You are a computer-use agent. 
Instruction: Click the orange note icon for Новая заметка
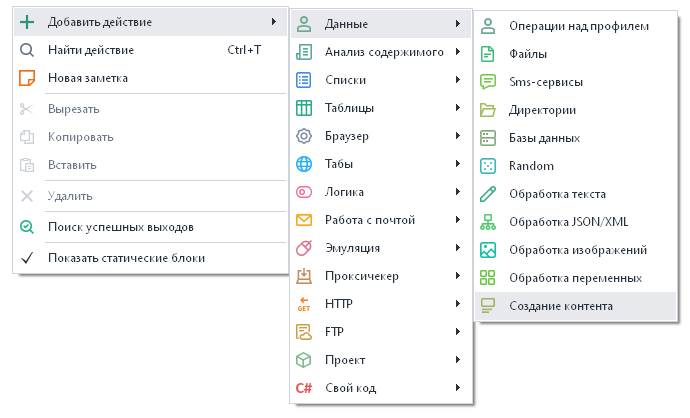27,77
